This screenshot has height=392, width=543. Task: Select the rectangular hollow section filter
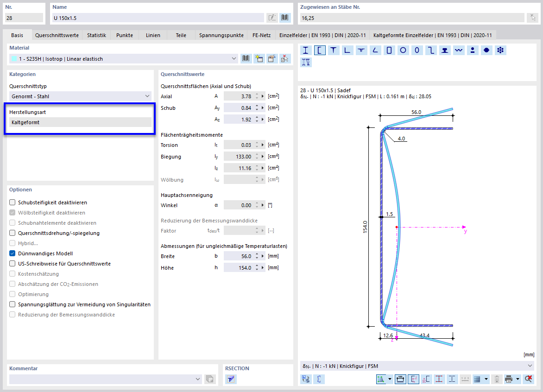[x=389, y=50]
